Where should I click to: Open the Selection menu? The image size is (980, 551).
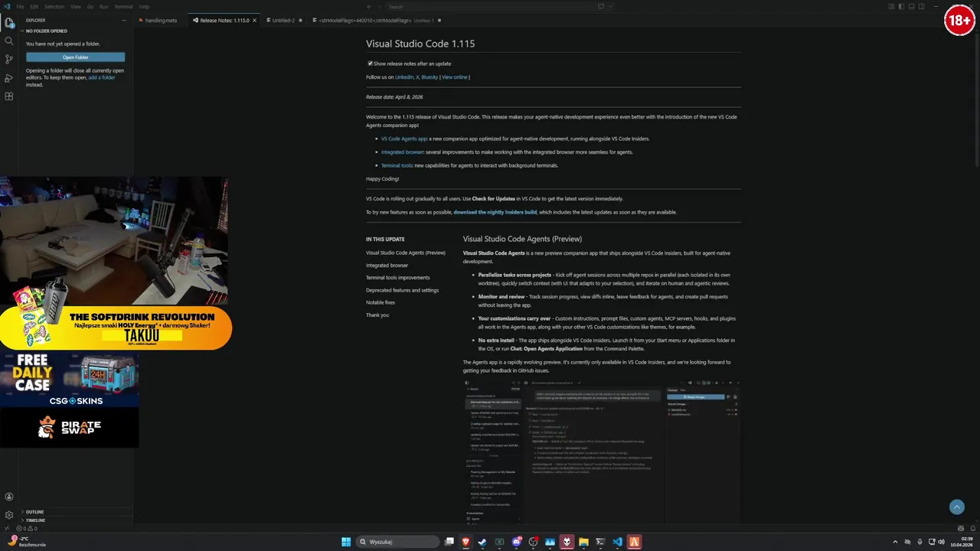point(54,6)
